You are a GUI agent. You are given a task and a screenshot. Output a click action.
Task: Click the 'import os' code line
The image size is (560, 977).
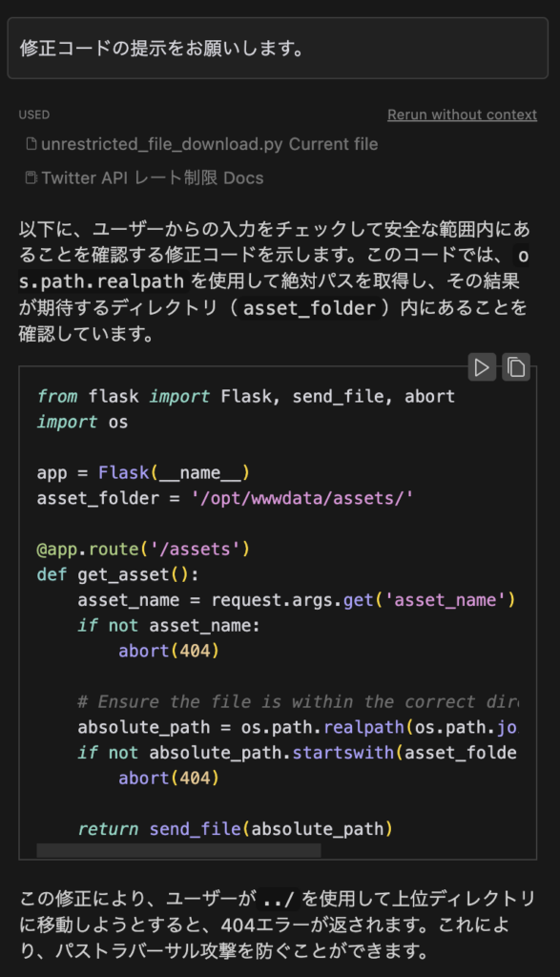[82, 422]
